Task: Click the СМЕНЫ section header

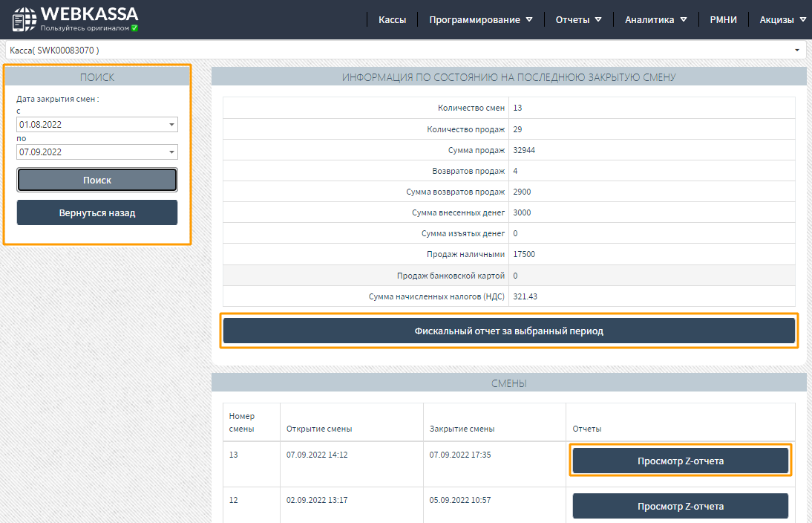Action: 509,383
